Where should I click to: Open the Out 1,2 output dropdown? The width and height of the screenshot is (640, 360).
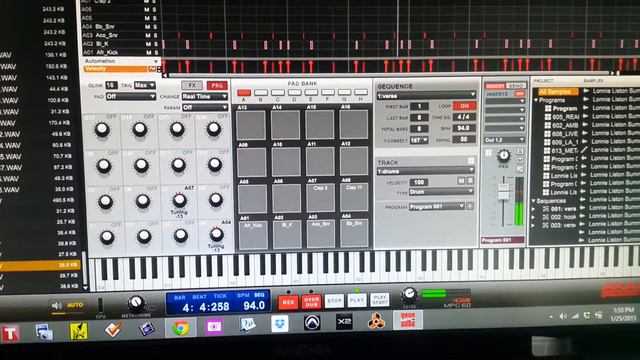click(x=504, y=140)
